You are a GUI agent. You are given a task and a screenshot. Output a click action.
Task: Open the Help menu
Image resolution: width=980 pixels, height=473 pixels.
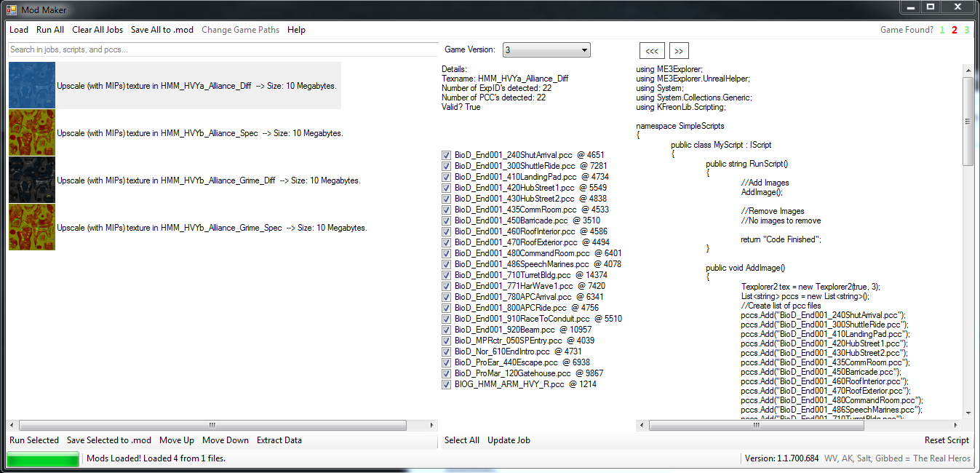296,30
